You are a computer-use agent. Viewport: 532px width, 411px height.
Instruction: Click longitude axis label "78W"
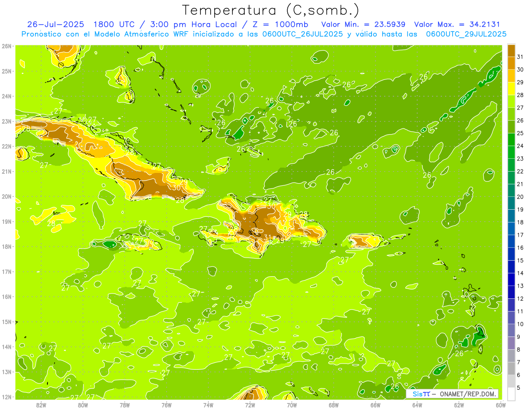(x=125, y=405)
